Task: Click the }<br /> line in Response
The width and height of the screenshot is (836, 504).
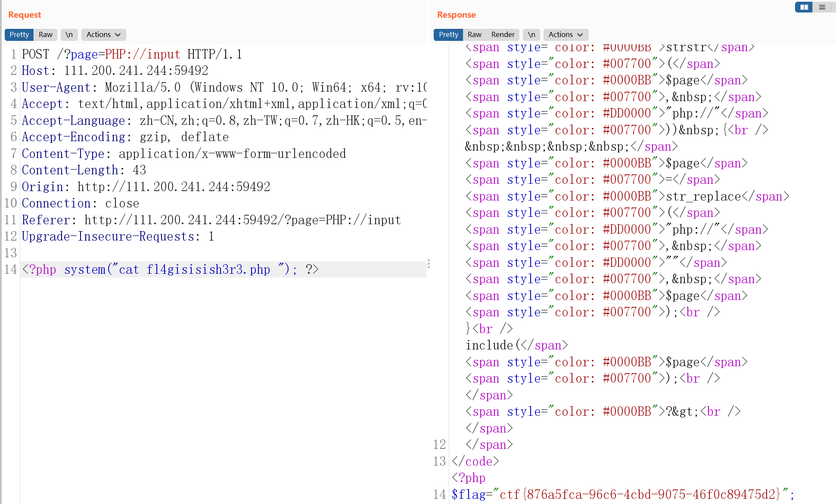Action: [489, 329]
